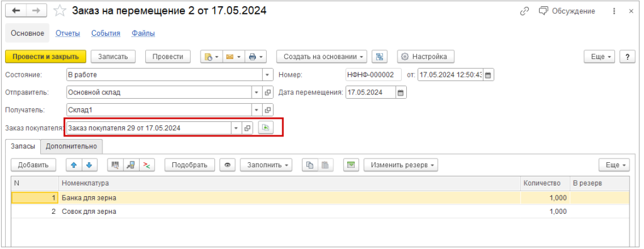Click the Провести button
The image size is (644, 249).
click(x=168, y=57)
